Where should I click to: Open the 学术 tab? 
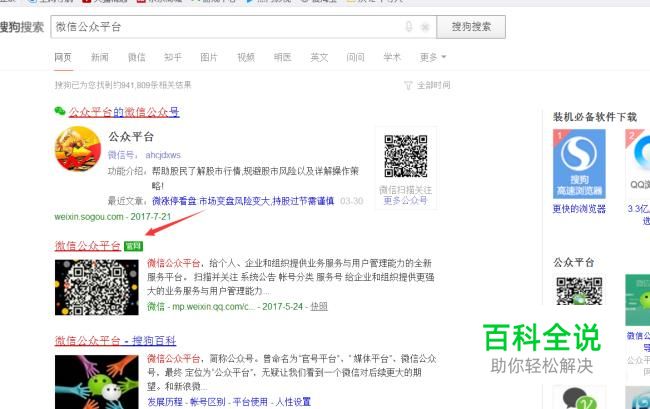(x=392, y=57)
